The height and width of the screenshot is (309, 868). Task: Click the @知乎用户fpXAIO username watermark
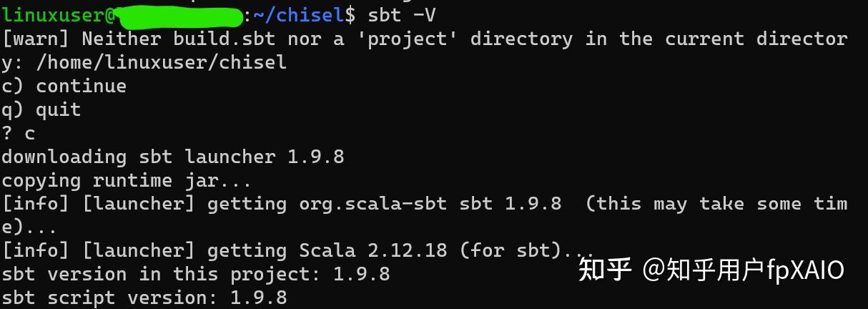coord(743,270)
